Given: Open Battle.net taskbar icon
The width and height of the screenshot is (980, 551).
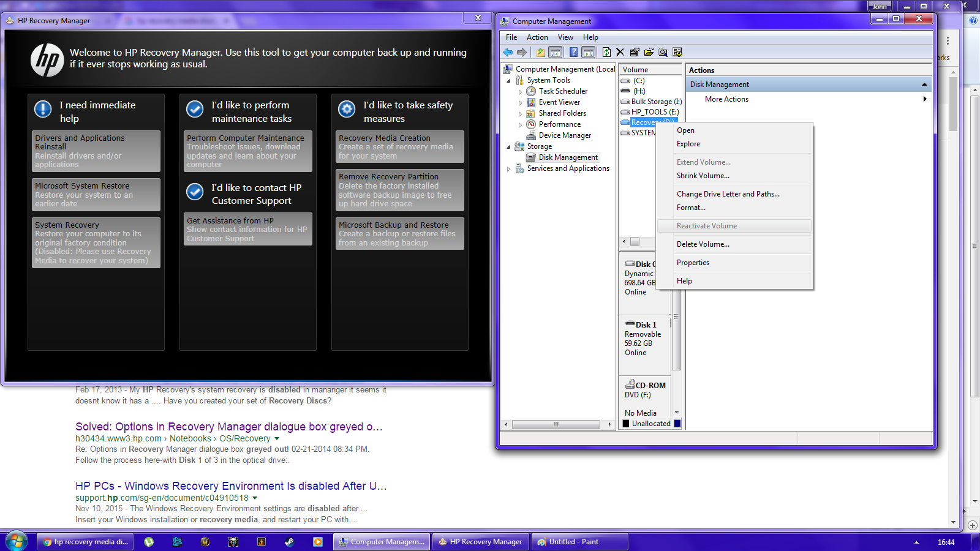Looking at the screenshot, I should tap(177, 542).
